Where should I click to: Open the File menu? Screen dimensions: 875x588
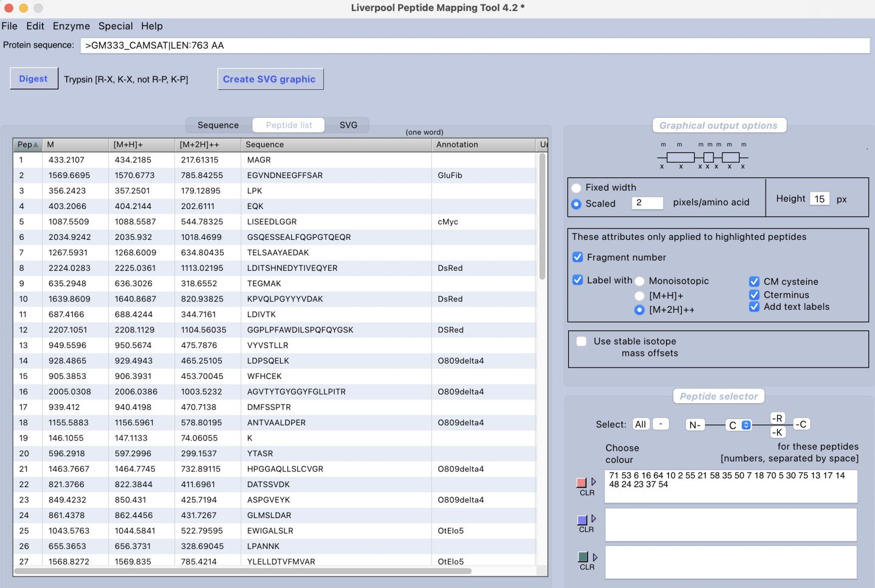coord(9,26)
